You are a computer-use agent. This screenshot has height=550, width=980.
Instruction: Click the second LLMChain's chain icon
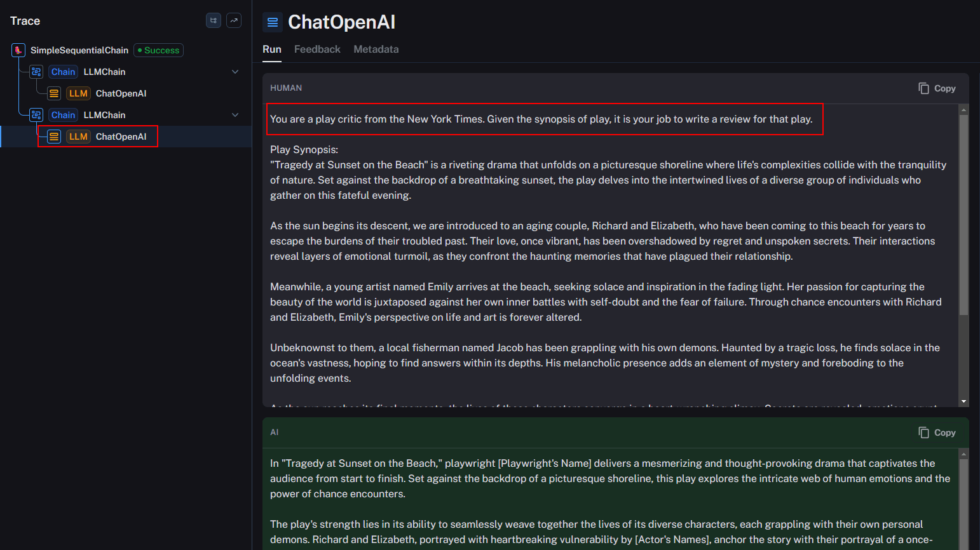click(x=36, y=115)
